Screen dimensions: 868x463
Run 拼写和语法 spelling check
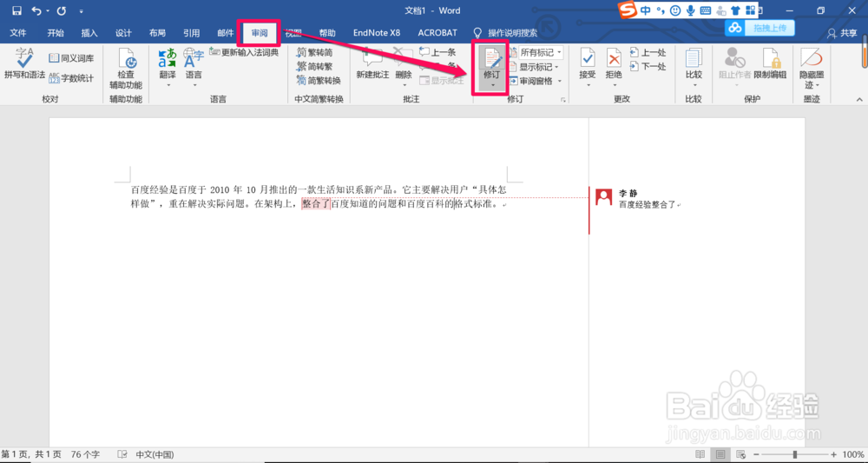point(24,63)
